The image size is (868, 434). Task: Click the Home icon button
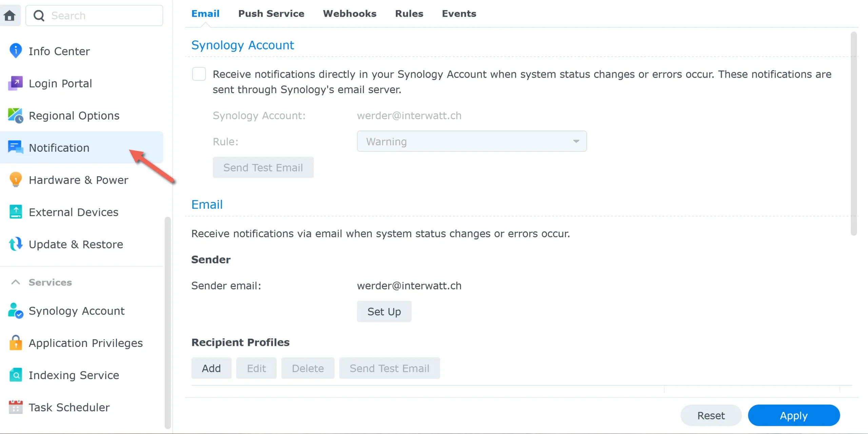[x=10, y=15]
